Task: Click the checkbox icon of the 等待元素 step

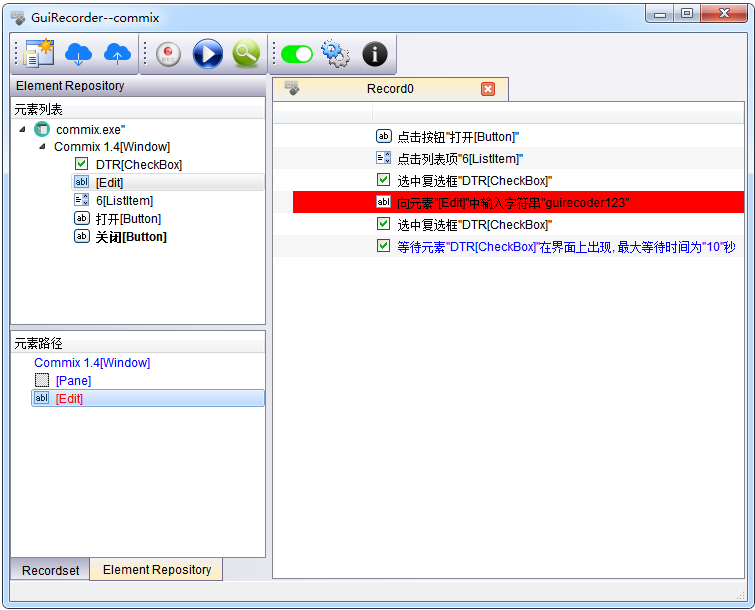Action: tap(383, 246)
